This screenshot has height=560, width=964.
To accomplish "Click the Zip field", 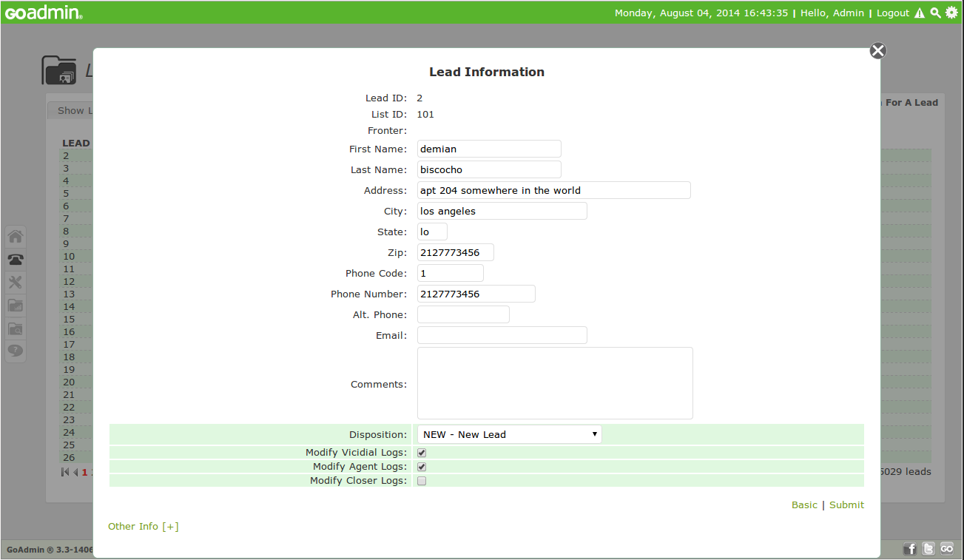I will [456, 252].
